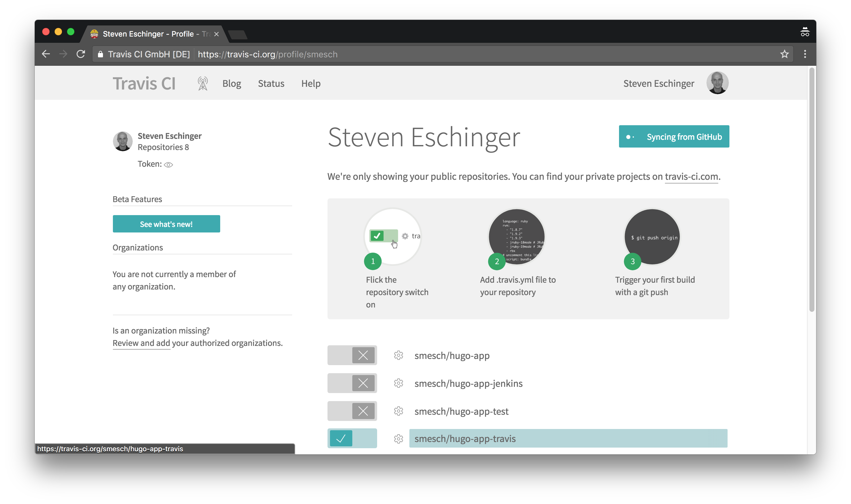The width and height of the screenshot is (851, 504).
Task: Open the Blog menu item
Action: coord(232,83)
